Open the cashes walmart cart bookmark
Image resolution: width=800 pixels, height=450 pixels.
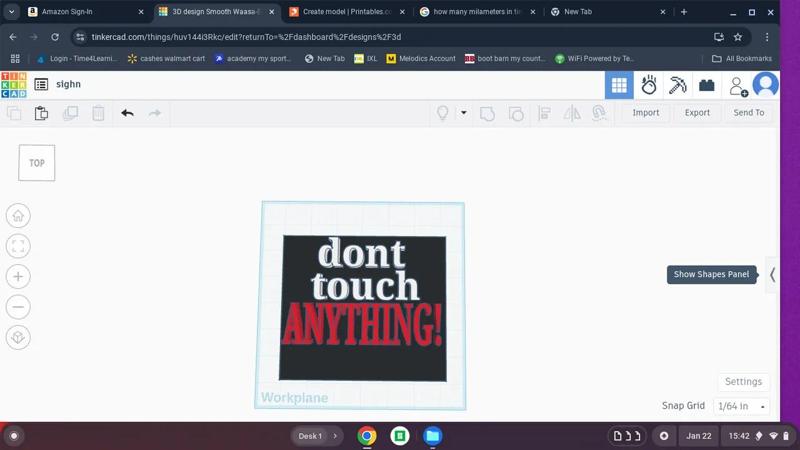166,59
